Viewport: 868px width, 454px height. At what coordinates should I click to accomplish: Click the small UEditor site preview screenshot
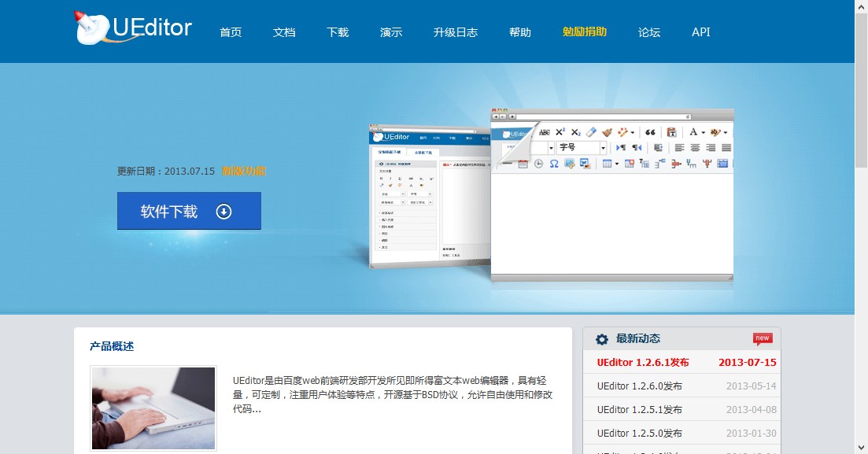click(x=430, y=197)
